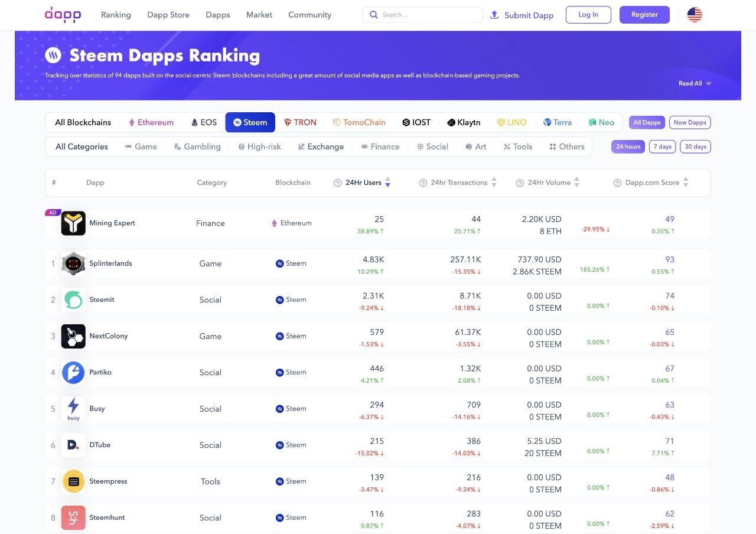
Task: Sort by 24hr Transactions arrows
Action: tap(494, 183)
